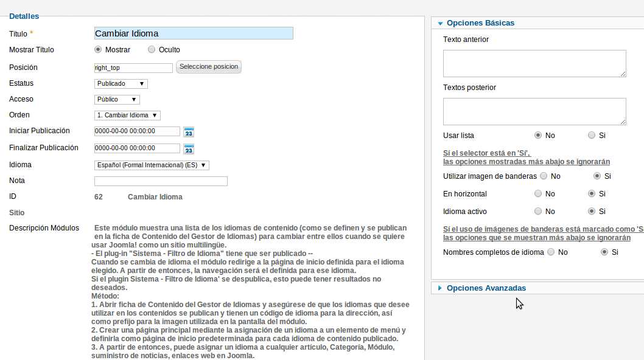Click the Posición field with right_top
Image resolution: width=644 pixels, height=360 pixels.
133,67
